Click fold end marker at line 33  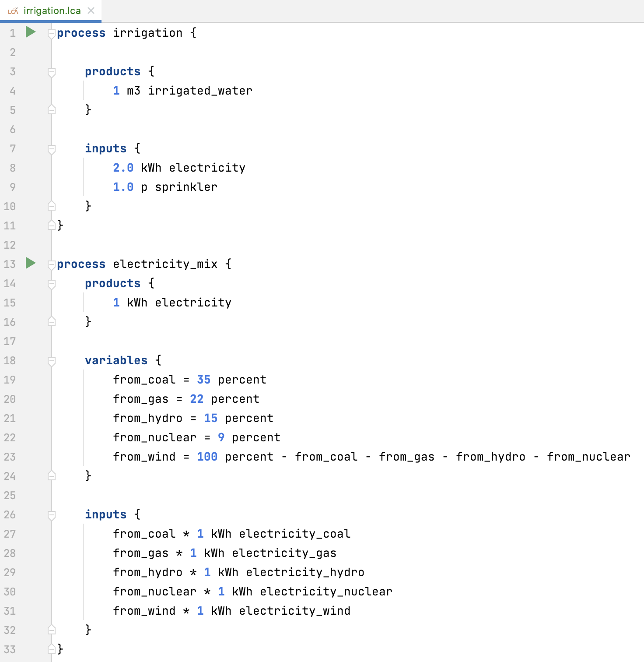pos(52,649)
